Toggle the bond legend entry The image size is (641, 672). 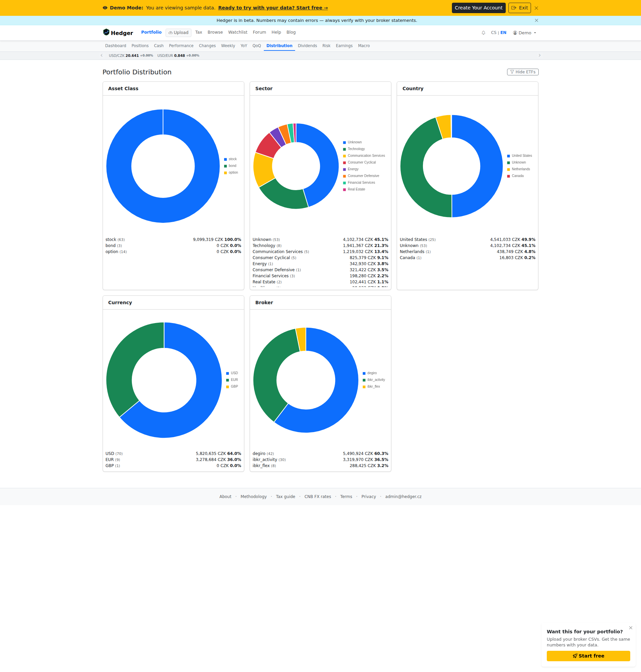point(230,166)
